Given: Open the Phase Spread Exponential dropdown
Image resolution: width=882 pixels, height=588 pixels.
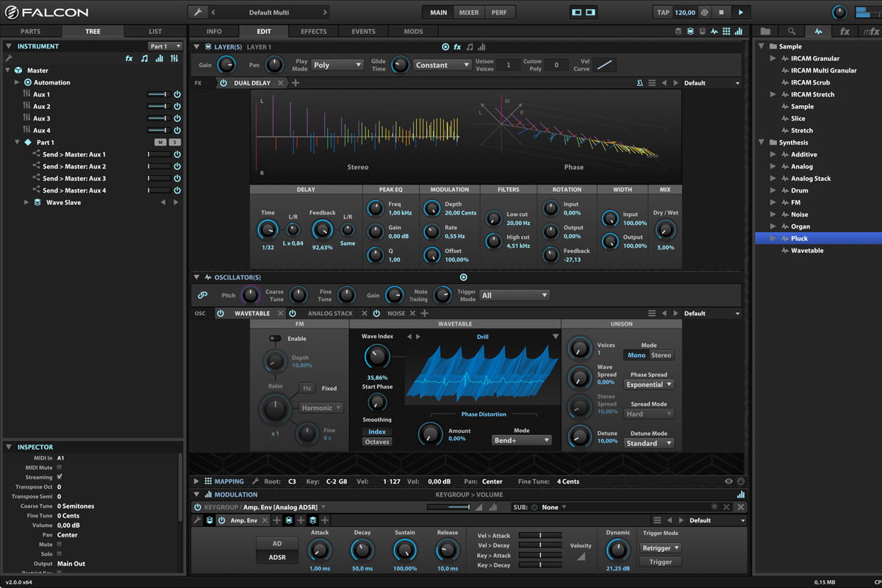Looking at the screenshot, I should click(648, 384).
